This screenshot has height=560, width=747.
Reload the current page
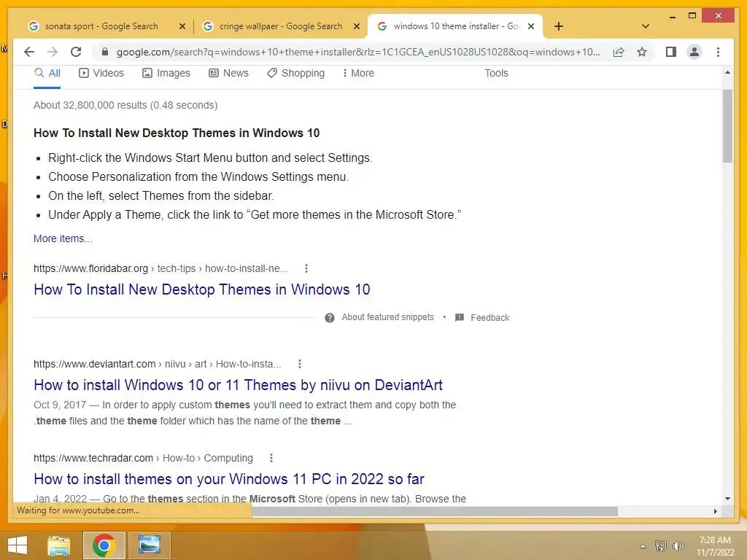click(76, 52)
